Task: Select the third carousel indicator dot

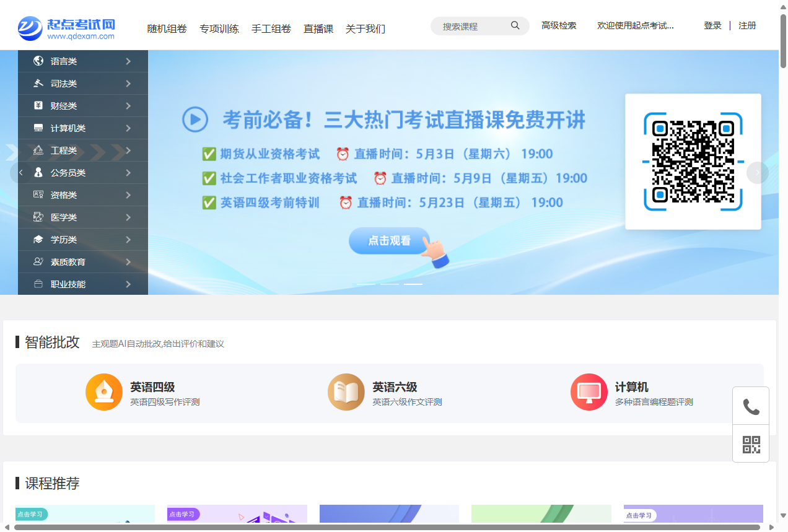Action: pos(413,284)
